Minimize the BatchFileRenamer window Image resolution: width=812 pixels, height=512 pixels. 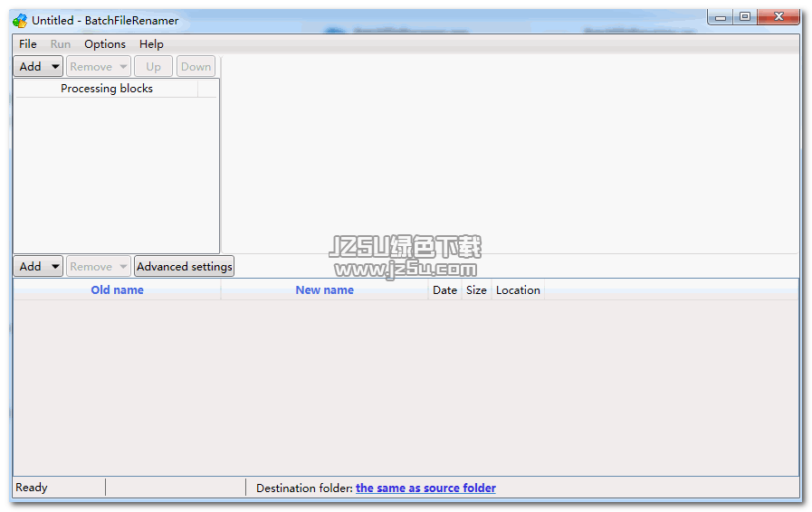coord(721,17)
